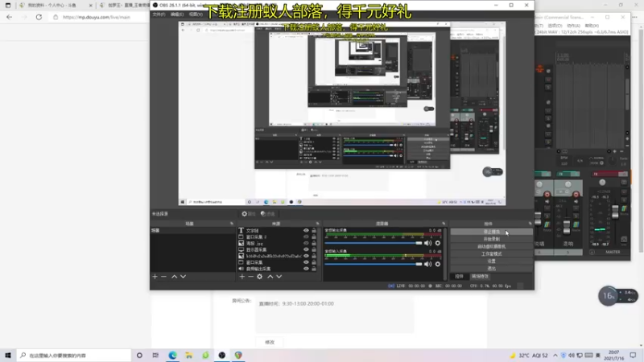Open source properties gear in Sources panel
This screenshot has width=644, height=362.
pos(259,277)
